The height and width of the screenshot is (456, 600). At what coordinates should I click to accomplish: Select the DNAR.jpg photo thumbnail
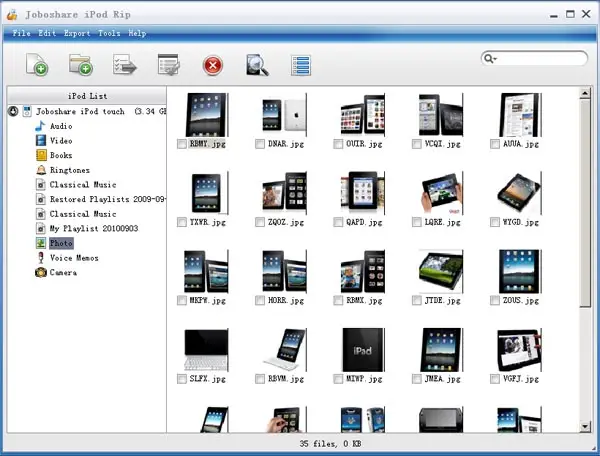coord(285,115)
